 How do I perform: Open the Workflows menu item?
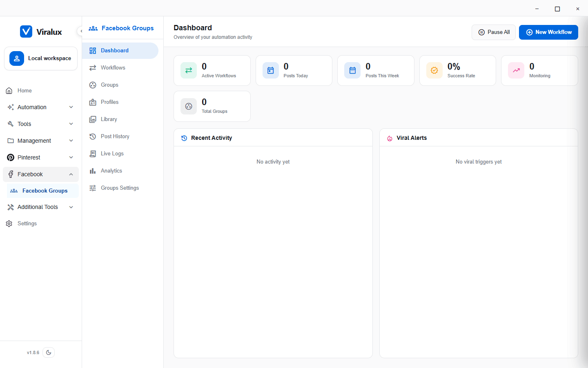coord(120,68)
